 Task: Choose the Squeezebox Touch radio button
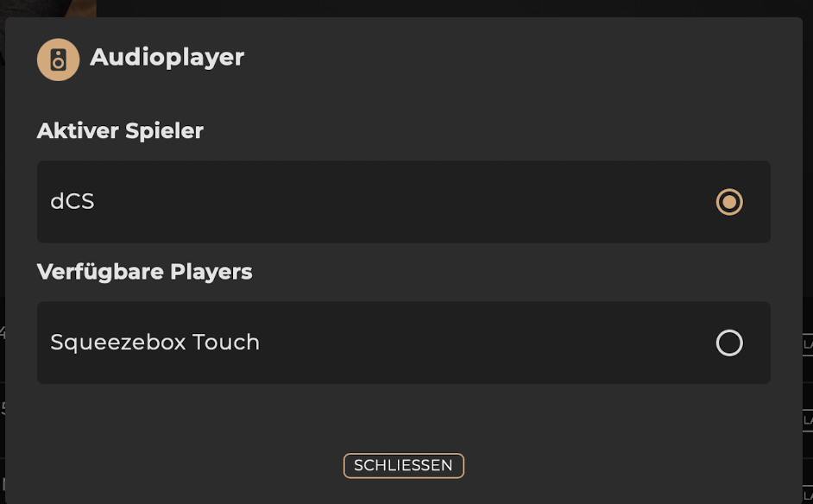(729, 343)
